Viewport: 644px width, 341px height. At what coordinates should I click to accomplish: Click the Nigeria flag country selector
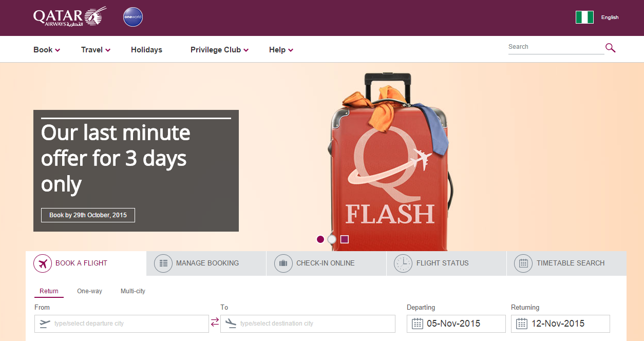click(584, 17)
